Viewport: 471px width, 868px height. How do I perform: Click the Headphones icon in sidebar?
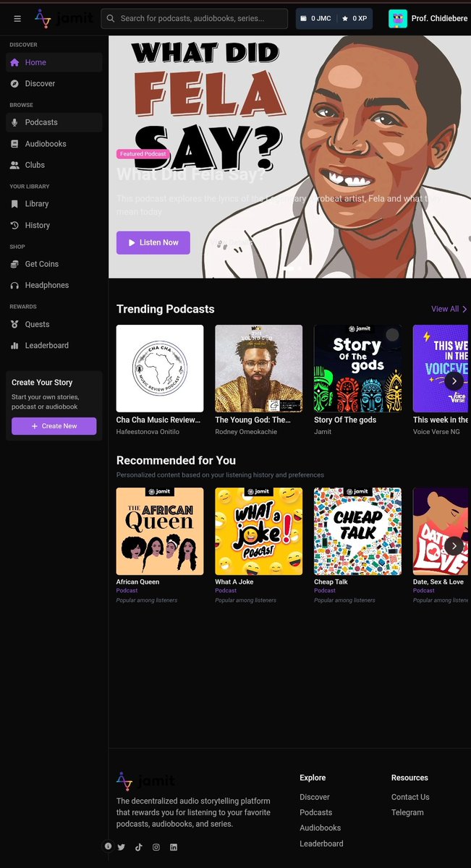point(14,285)
